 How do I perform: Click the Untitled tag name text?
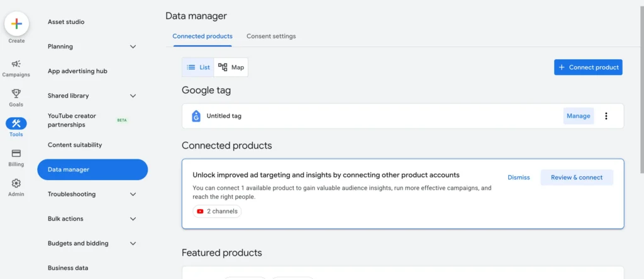point(224,116)
